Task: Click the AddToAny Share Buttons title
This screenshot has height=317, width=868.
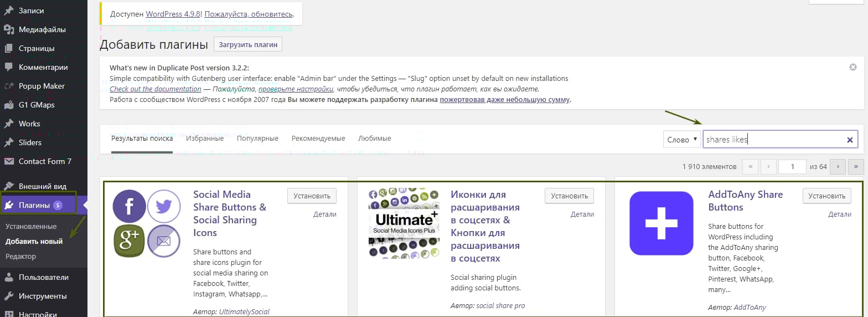Action: click(x=746, y=201)
